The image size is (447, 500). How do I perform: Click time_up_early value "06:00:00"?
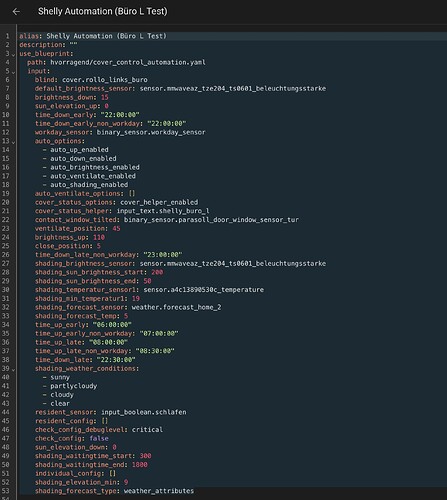coord(112,324)
